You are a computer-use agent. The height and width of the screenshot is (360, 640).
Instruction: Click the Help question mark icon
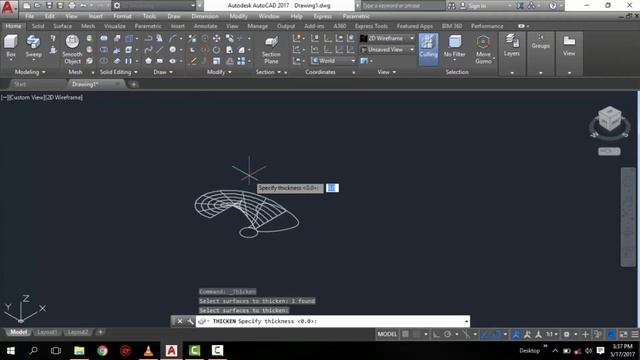pos(553,6)
